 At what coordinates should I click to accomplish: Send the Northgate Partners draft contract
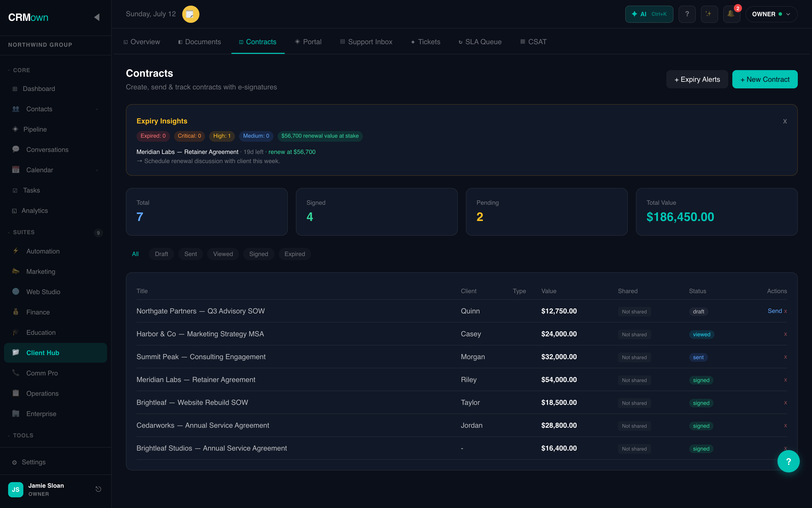[x=774, y=311]
